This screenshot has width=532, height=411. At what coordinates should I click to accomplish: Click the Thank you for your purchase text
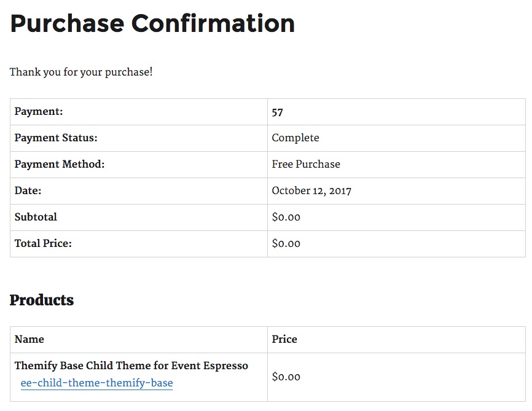pyautogui.click(x=81, y=72)
